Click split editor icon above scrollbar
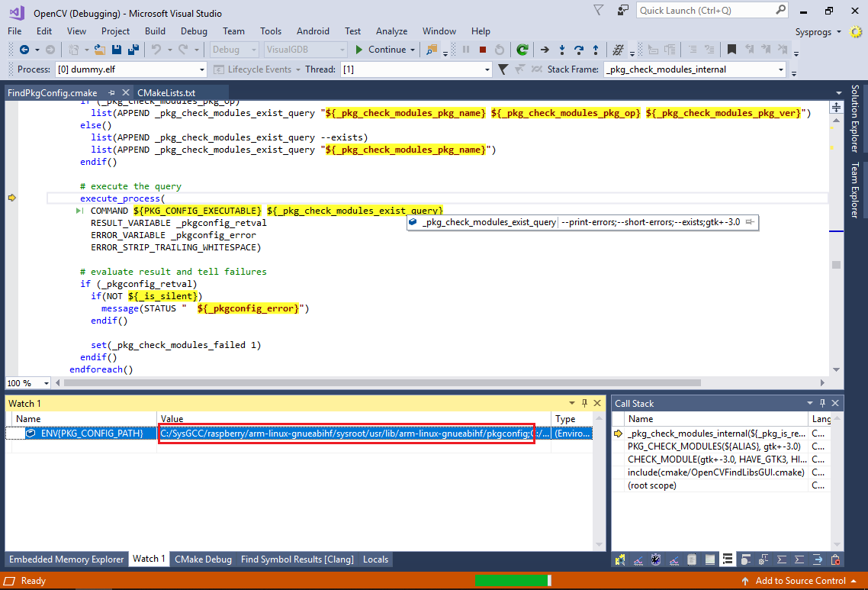 click(837, 107)
